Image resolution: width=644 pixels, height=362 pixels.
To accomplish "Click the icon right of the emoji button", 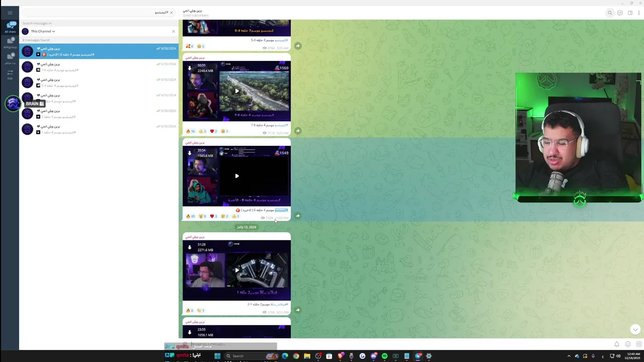I will coord(638,344).
